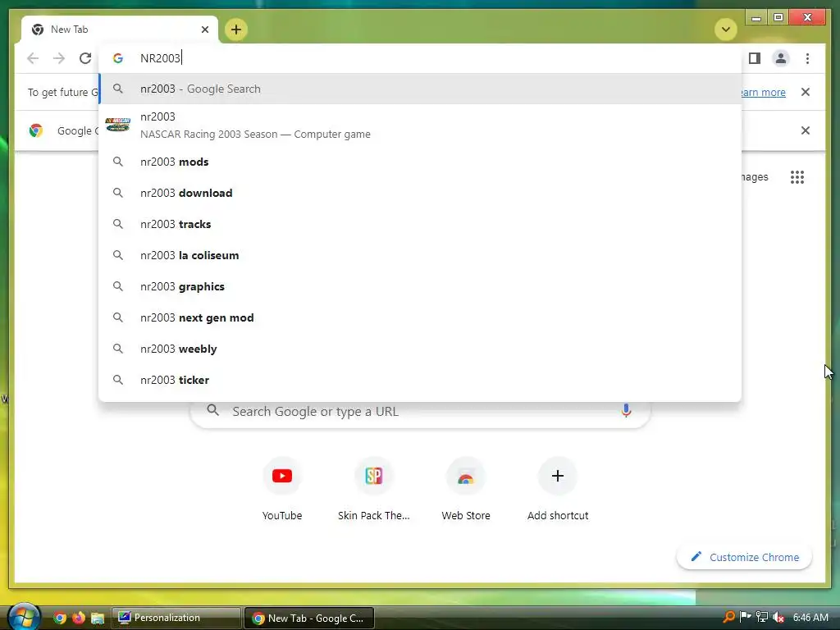Viewport: 840px width, 630px height.
Task: Choose 'nr2003 download' suggestion
Action: [x=421, y=193]
